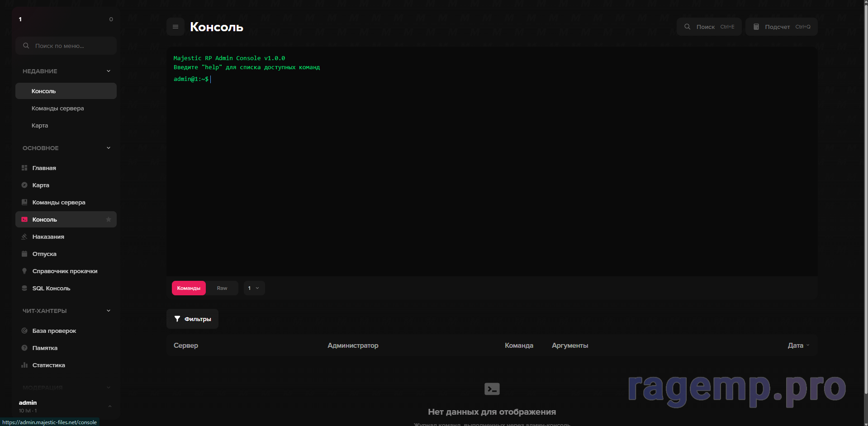Open Справочник прокачки menu item
This screenshot has height=426, width=868.
66,271
